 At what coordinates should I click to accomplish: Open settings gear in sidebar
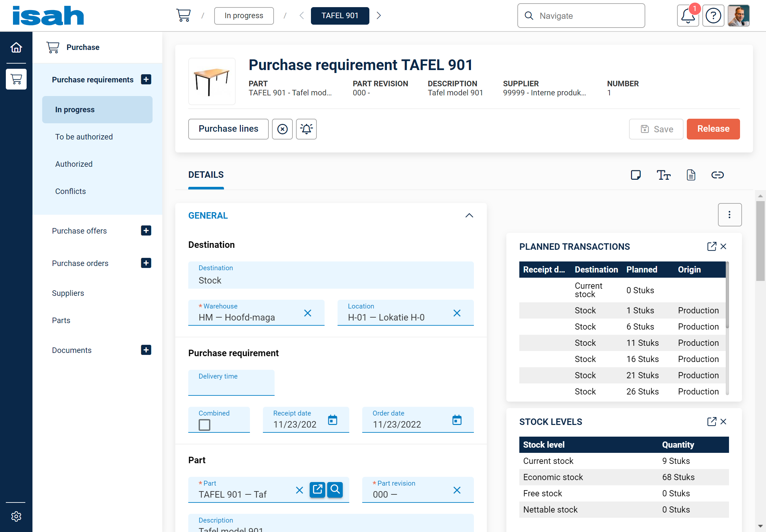pos(16,516)
